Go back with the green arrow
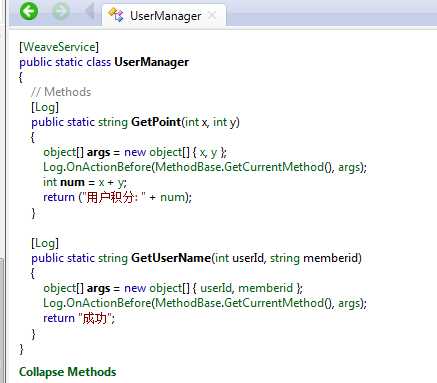The image size is (437, 383). pyautogui.click(x=29, y=11)
